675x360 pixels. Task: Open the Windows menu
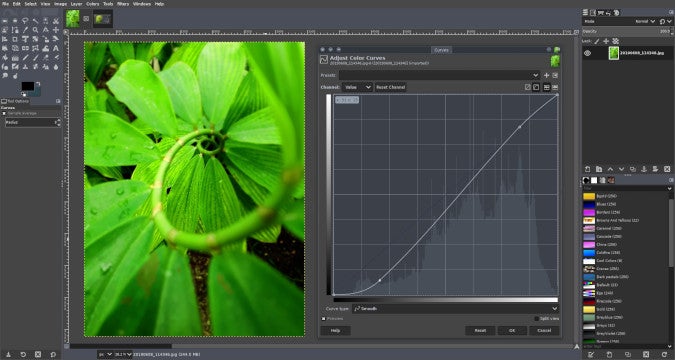(x=142, y=4)
